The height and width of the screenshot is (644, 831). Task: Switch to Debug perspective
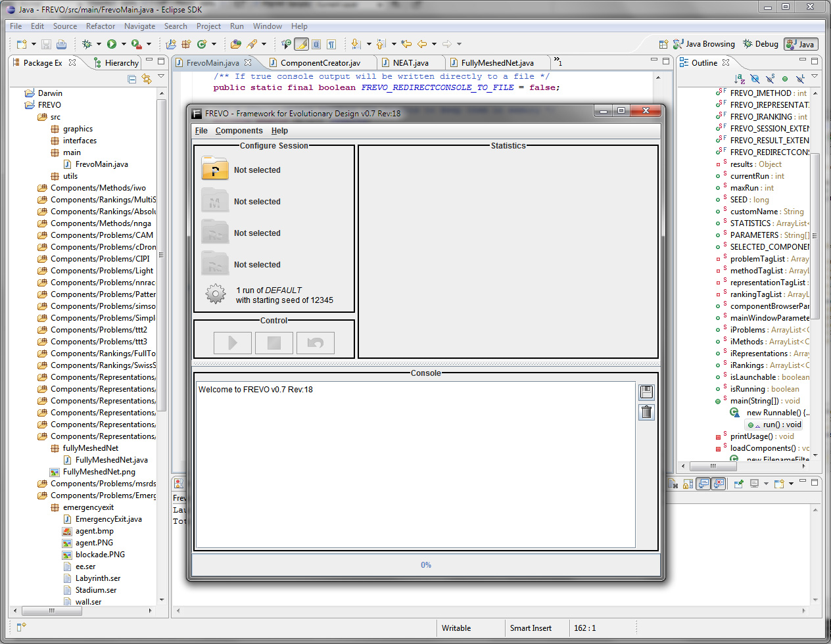pos(761,44)
